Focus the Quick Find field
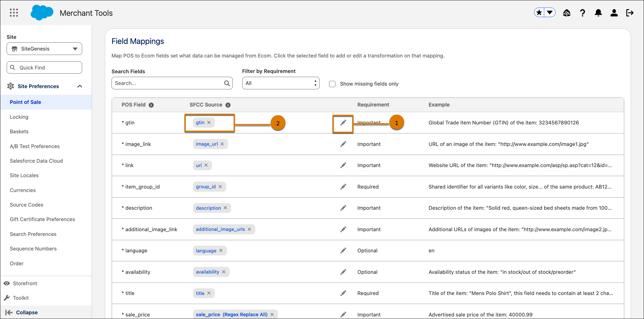644x319 pixels. coord(44,68)
